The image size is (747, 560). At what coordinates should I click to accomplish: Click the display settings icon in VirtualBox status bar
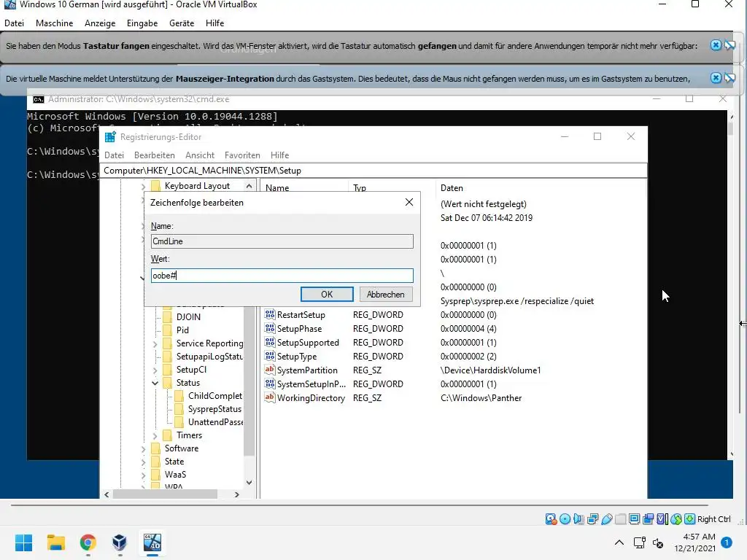click(x=634, y=519)
